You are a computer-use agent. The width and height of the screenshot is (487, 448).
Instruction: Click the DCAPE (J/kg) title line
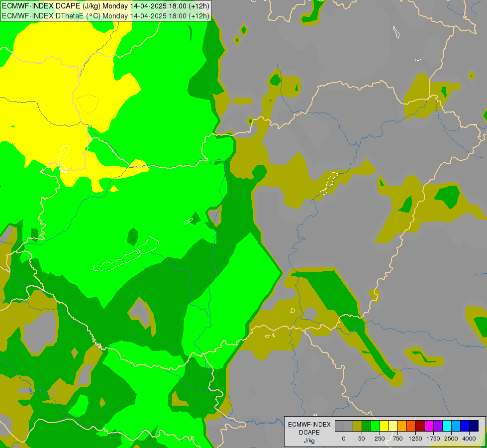(105, 6)
